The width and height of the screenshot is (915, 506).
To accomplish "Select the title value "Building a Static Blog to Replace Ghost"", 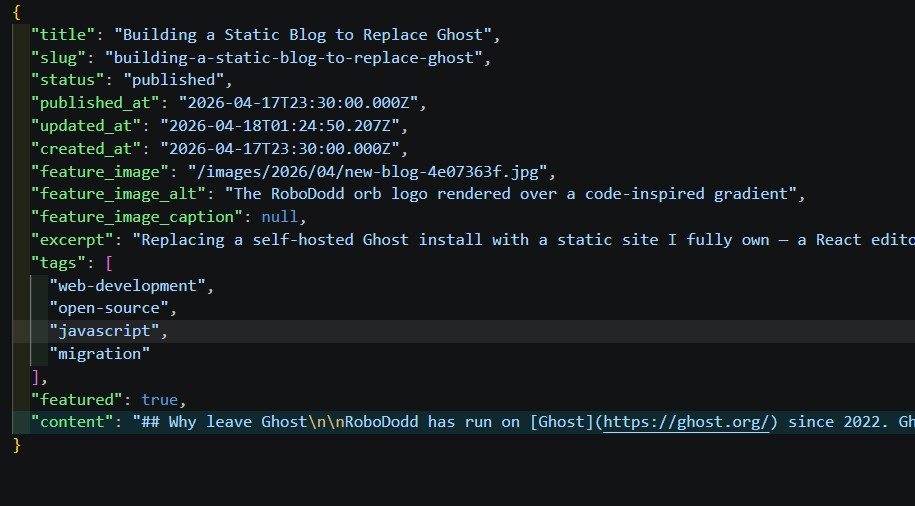I will coord(303,34).
